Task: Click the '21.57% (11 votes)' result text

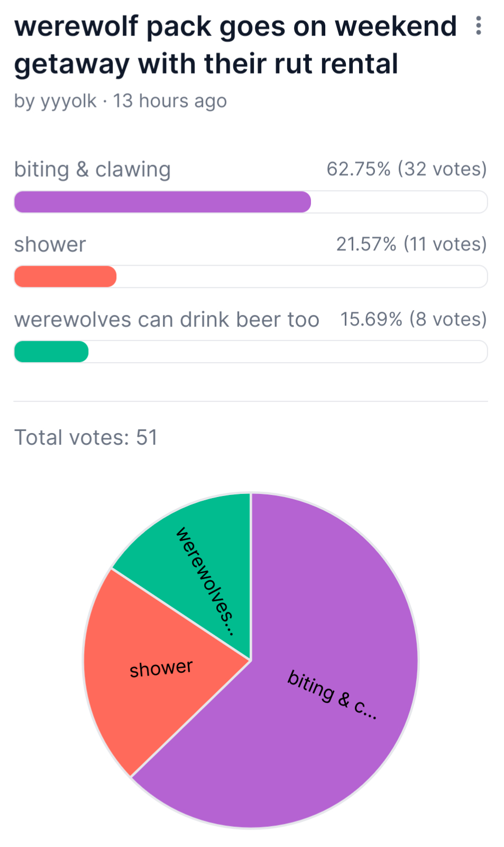Action: click(x=411, y=244)
